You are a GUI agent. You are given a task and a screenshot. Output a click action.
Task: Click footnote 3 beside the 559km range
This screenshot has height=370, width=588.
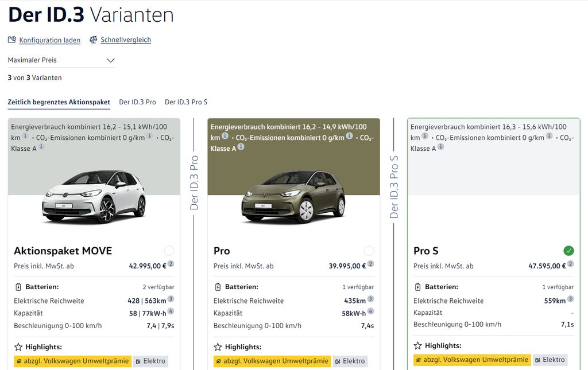pos(570,298)
